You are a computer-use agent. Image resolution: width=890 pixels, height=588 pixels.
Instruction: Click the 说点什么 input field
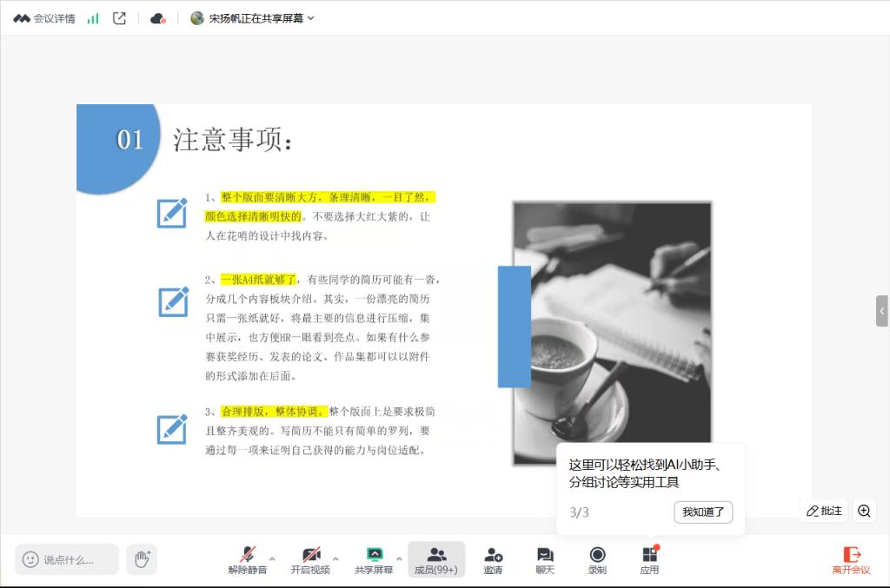[x=67, y=559]
